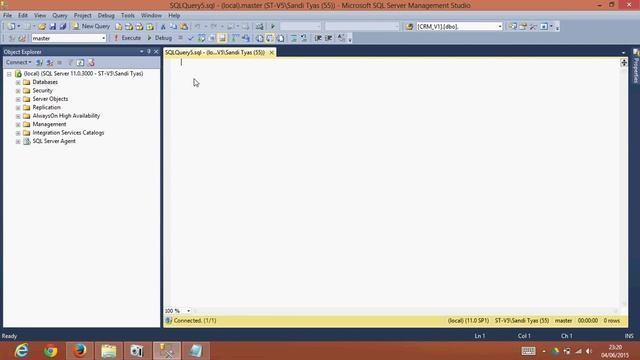This screenshot has height=360, width=640.
Task: Click Object Explorer Disconnect icon
Action: coord(49,62)
